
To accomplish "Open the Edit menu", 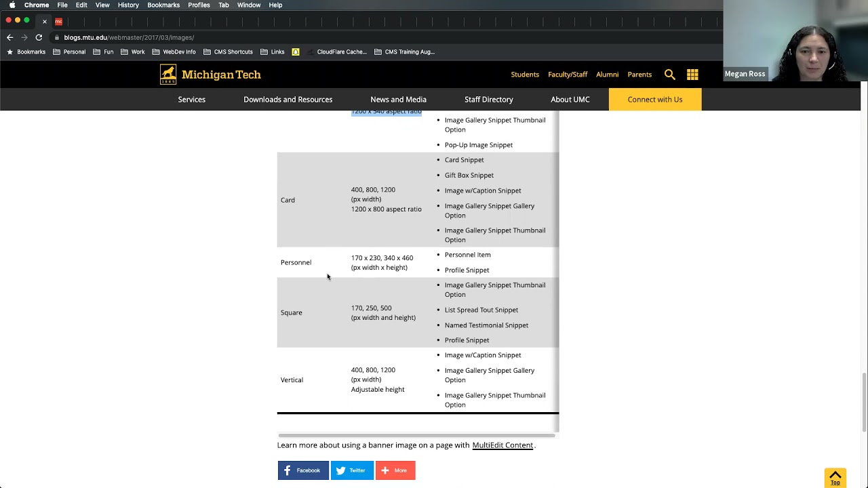I will [x=81, y=5].
